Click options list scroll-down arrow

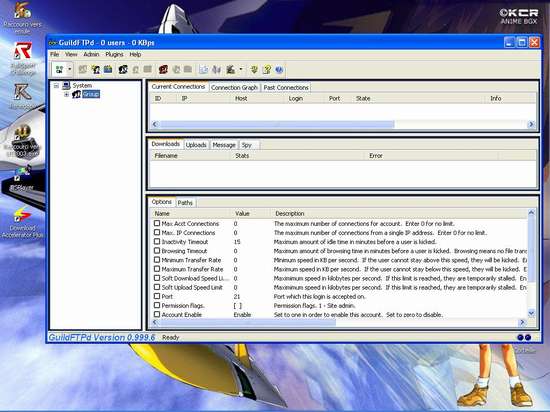[x=531, y=313]
